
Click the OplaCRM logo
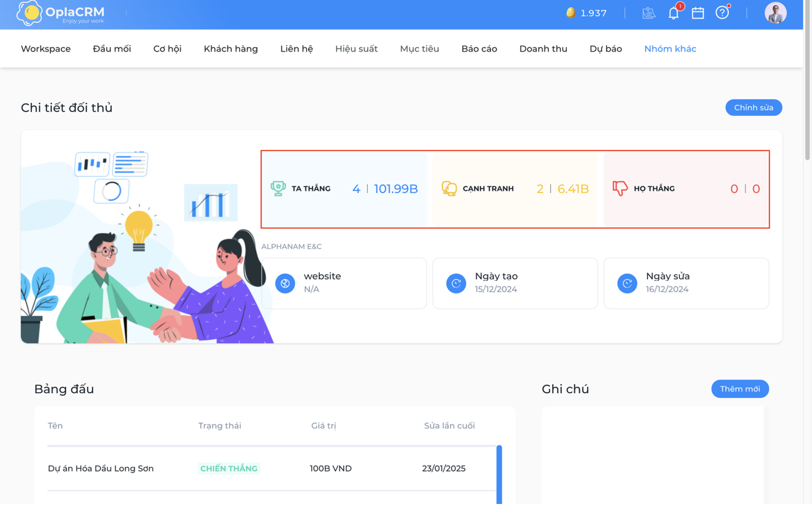[61, 14]
